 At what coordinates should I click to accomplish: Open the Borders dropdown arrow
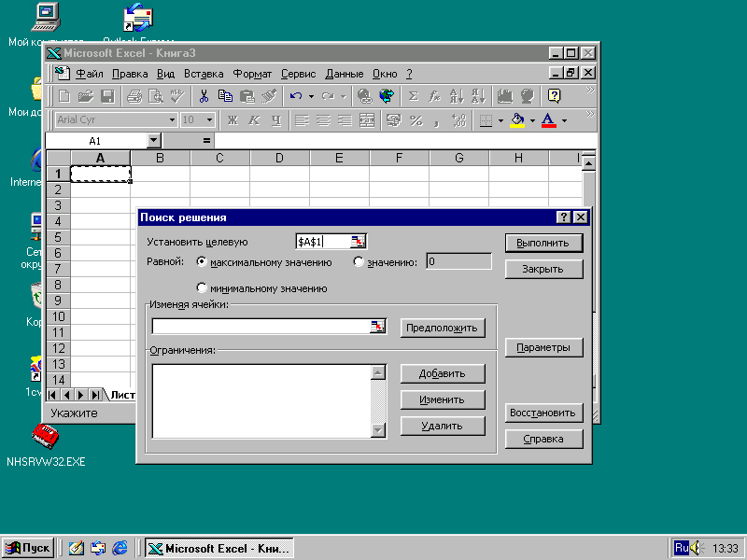pyautogui.click(x=500, y=120)
